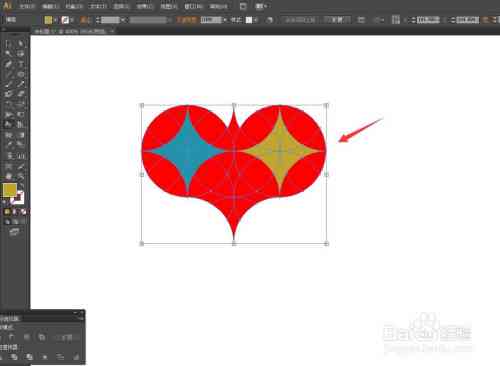Click the Expand button in Pathfinder panel
The height and width of the screenshot is (366, 500).
click(x=66, y=337)
